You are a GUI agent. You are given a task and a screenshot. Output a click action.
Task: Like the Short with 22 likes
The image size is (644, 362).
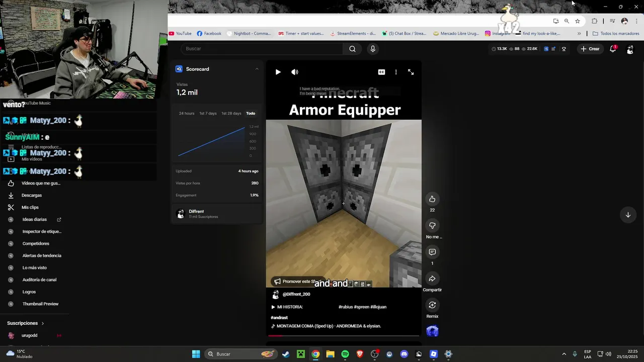click(x=432, y=199)
